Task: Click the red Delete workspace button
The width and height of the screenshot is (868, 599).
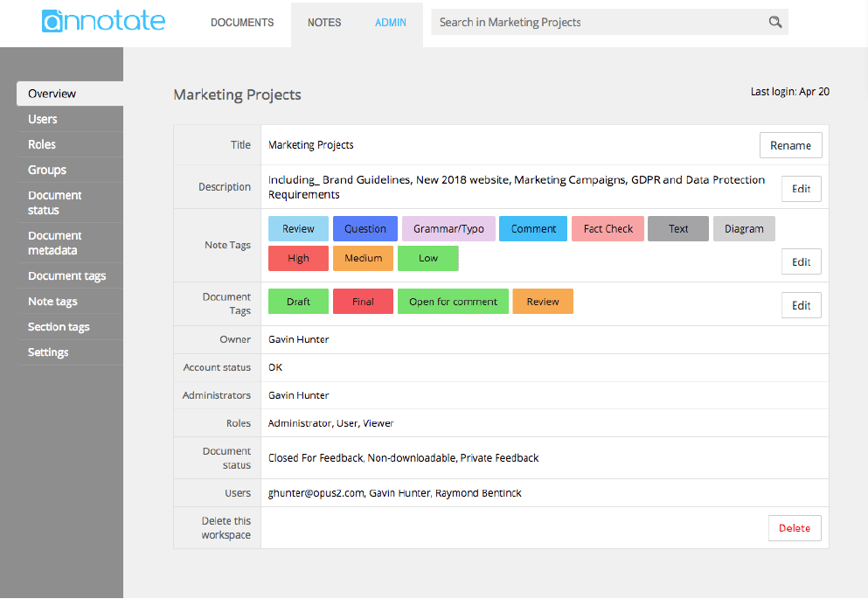Action: tap(795, 528)
